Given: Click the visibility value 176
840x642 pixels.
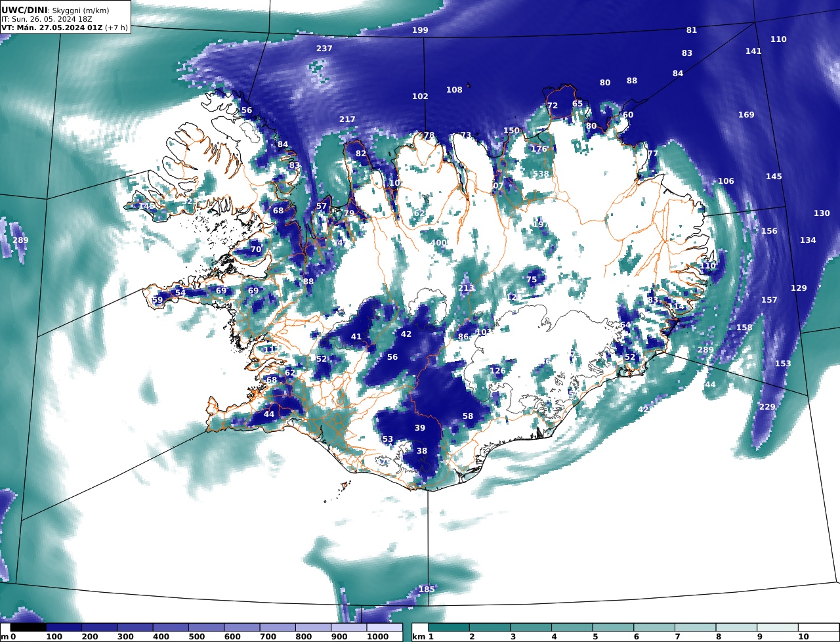Looking at the screenshot, I should click(x=539, y=149).
